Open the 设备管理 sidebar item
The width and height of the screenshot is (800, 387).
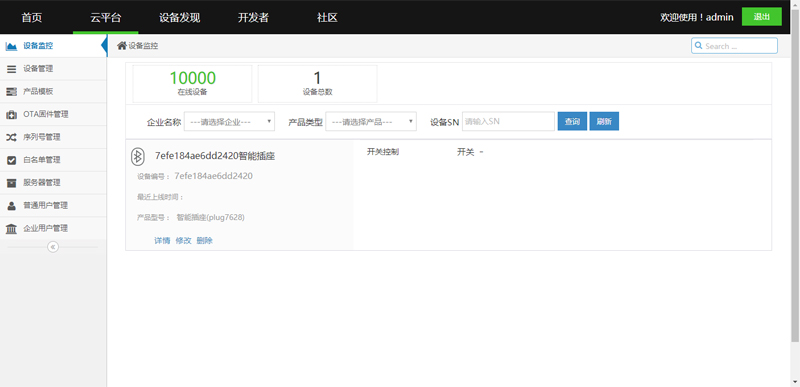coord(53,69)
